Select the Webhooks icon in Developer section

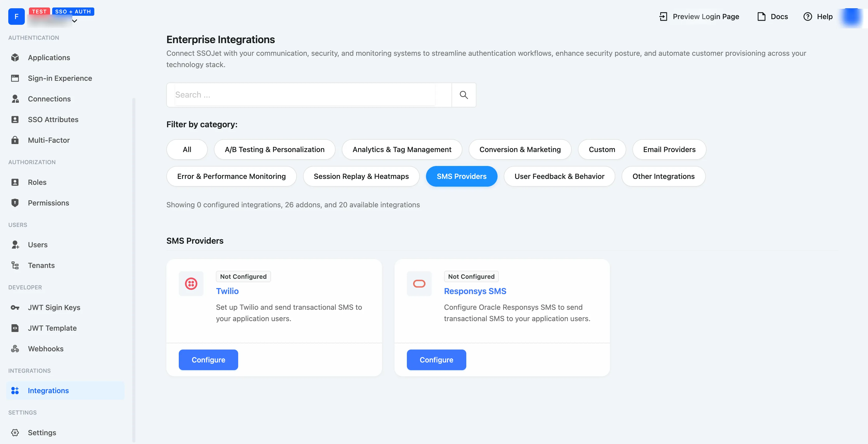(15, 349)
